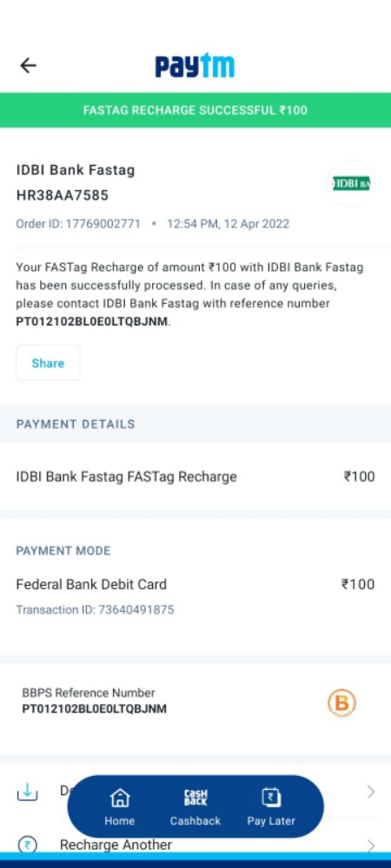Tap the green recharge successful banner
Image resolution: width=391 pixels, height=868 pixels.
pos(195,110)
